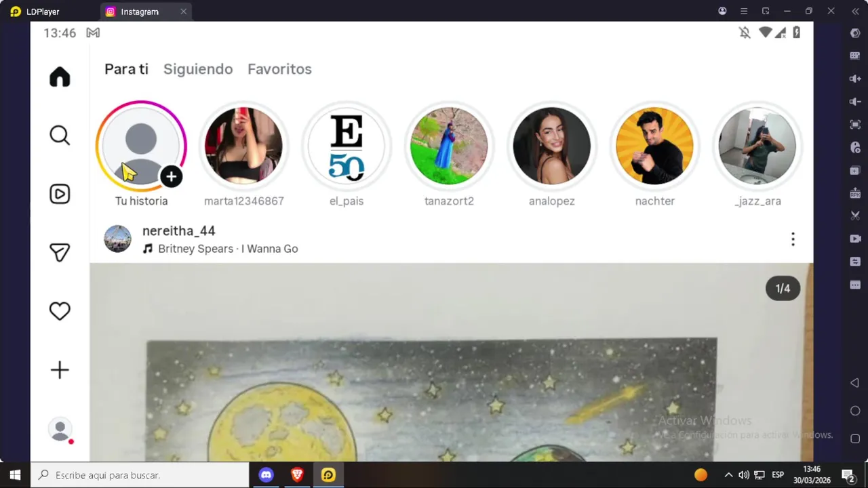868x488 pixels.
Task: Open Discord from taskbar
Action: pos(266,475)
